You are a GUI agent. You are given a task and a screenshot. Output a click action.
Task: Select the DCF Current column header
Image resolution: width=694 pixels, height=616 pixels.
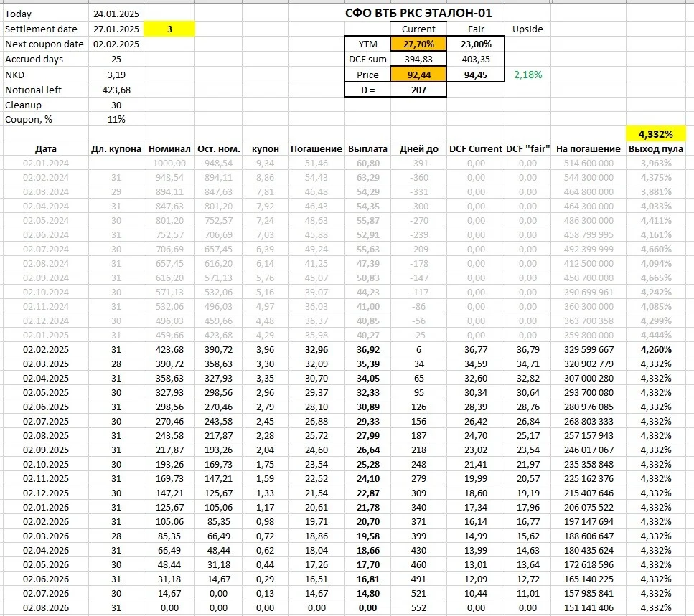click(x=476, y=149)
